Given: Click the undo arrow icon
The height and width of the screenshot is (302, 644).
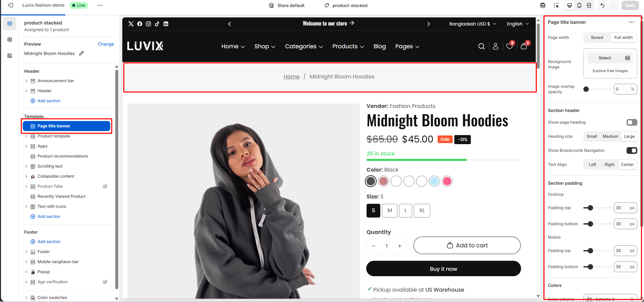Looking at the screenshot, I should pyautogui.click(x=602, y=5).
